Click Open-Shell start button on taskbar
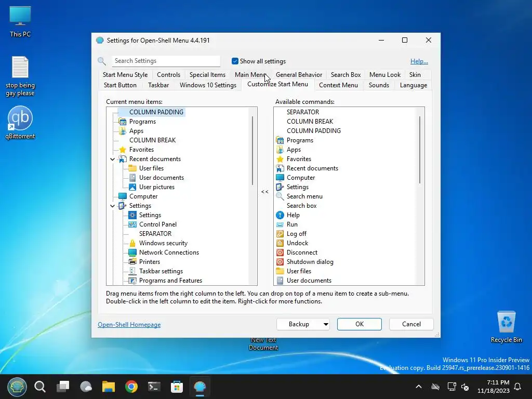The width and height of the screenshot is (532, 399). coord(17,387)
